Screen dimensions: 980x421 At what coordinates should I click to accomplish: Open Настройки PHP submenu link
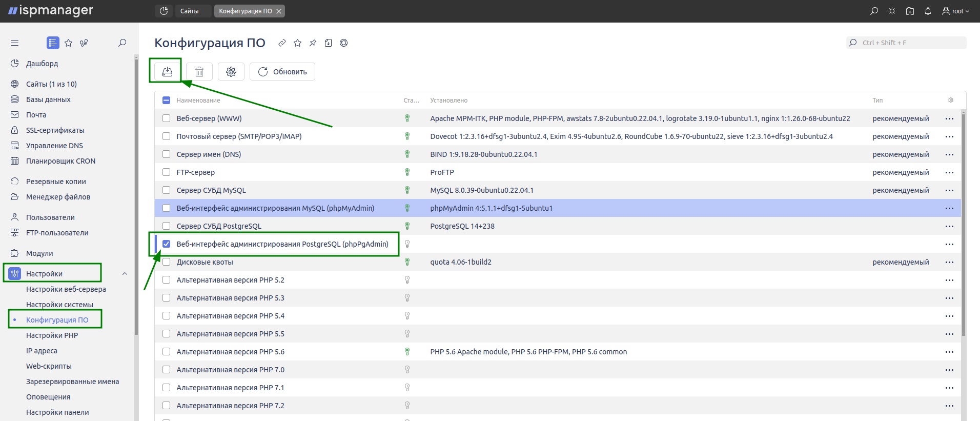point(52,335)
